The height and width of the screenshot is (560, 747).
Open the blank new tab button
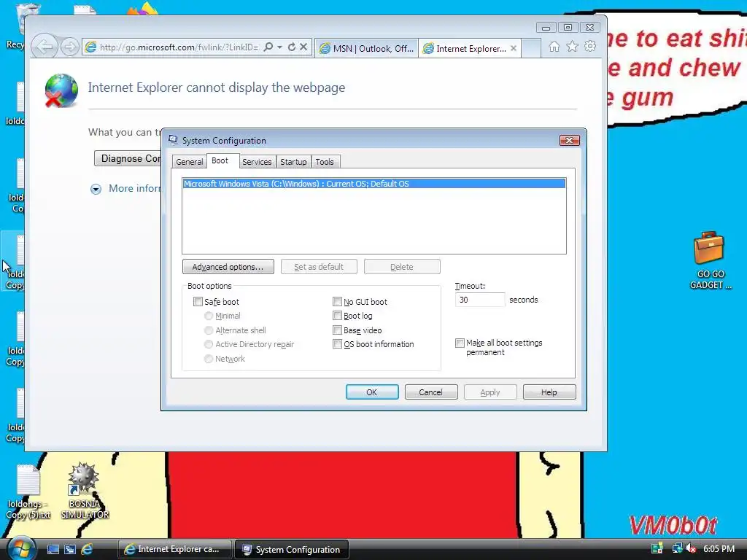[x=531, y=48]
